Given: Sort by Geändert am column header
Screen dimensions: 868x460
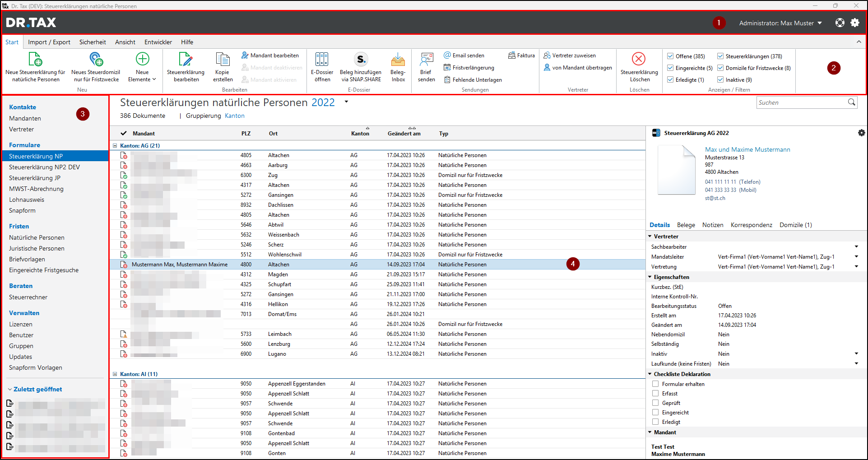Looking at the screenshot, I should [x=404, y=134].
